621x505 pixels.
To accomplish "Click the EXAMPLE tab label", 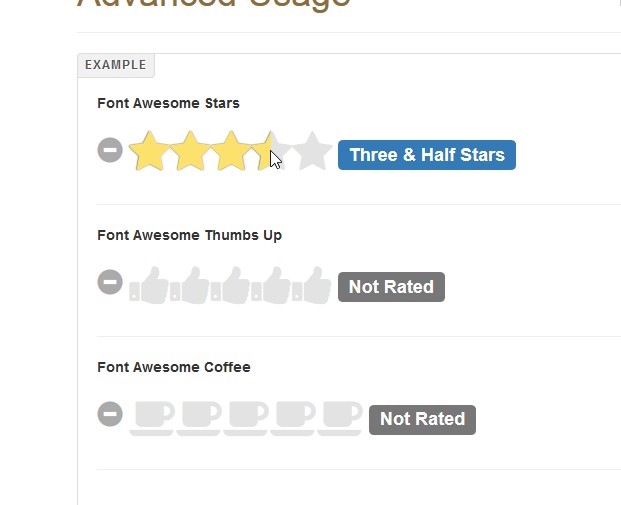I will click(x=116, y=65).
